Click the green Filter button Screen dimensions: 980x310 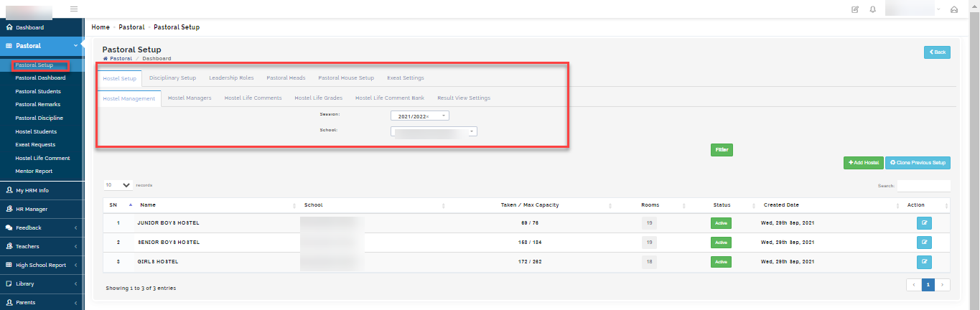pos(722,150)
